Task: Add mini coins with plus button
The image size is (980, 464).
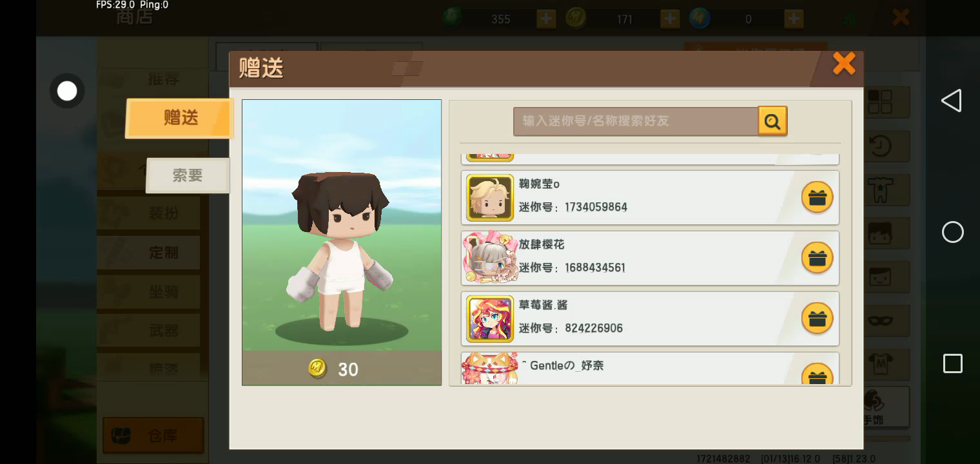Action: click(x=670, y=19)
